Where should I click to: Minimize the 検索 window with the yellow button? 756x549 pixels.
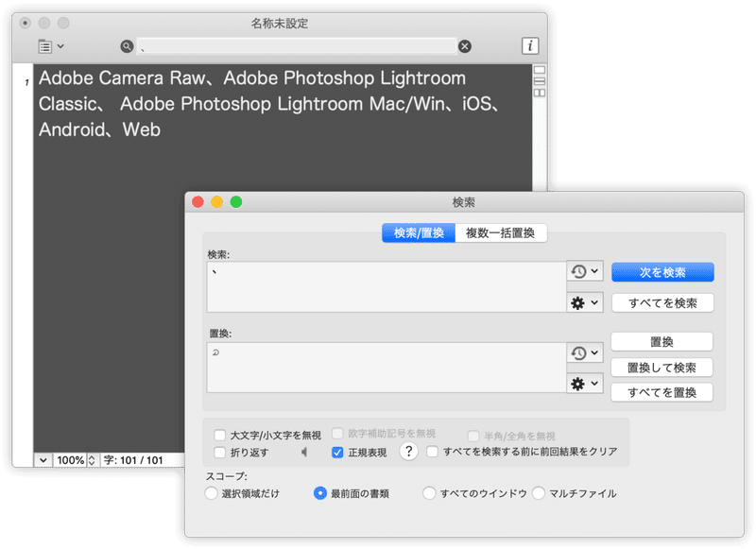pos(217,202)
